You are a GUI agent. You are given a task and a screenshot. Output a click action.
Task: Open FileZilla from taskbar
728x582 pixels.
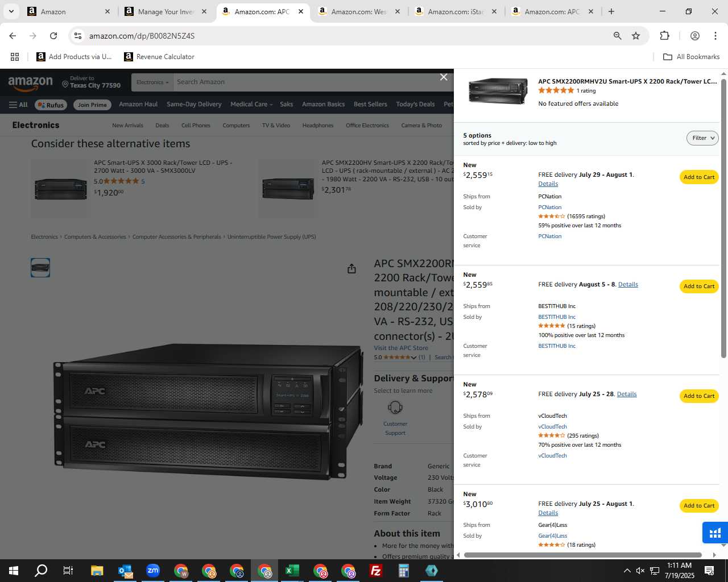pyautogui.click(x=376, y=571)
